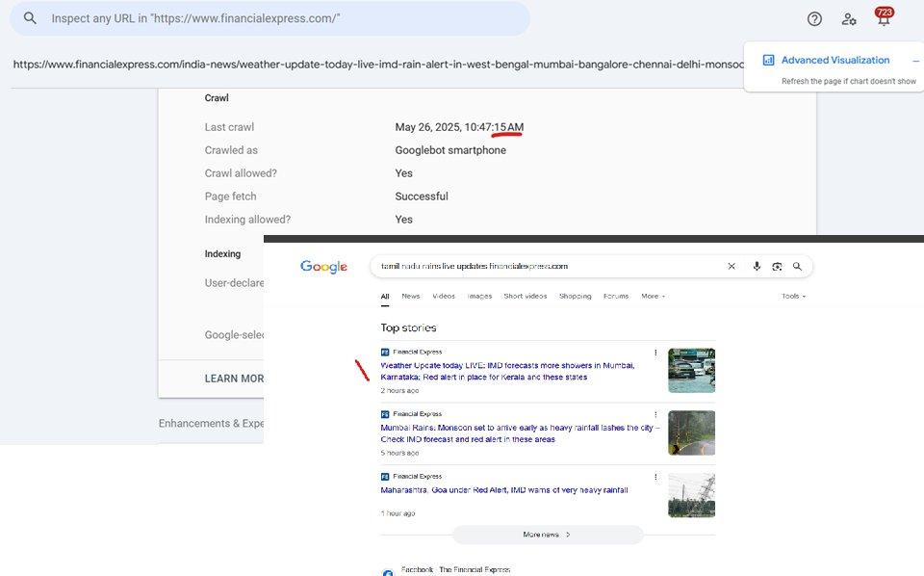Screen dimensions: 924x576
Task: Click the search magnifier in URL inspection bar
Action: click(x=30, y=18)
